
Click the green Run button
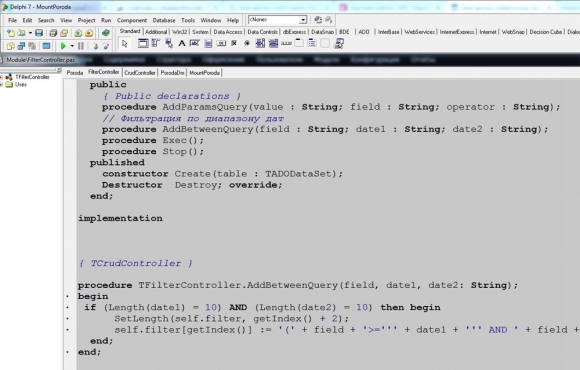tap(63, 46)
